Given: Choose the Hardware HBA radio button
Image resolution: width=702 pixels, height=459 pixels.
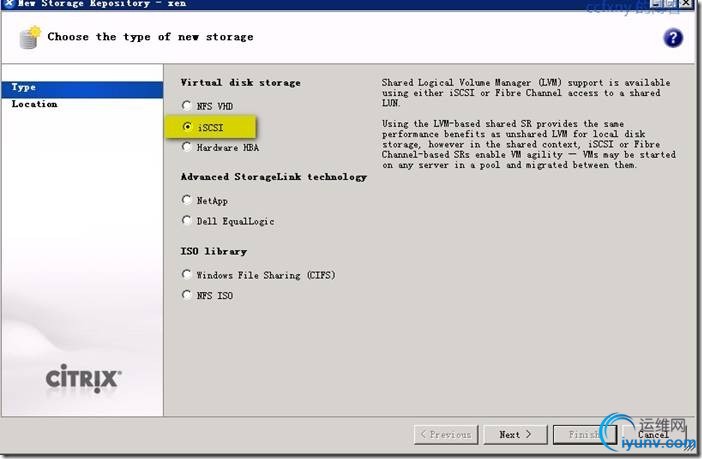Looking at the screenshot, I should [187, 147].
